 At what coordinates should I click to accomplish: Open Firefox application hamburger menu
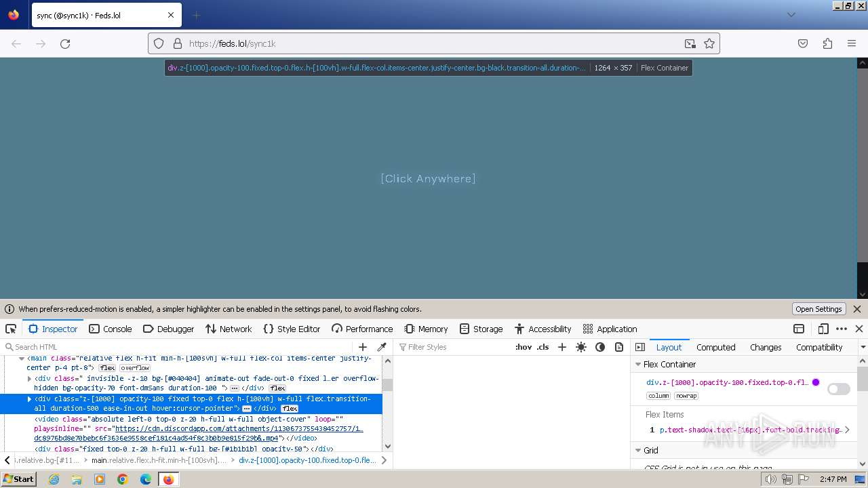tap(852, 43)
